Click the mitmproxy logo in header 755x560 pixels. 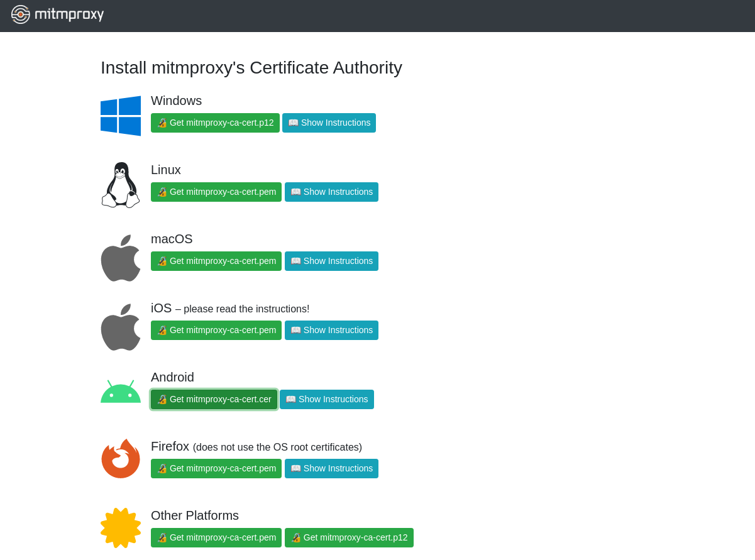point(57,14)
